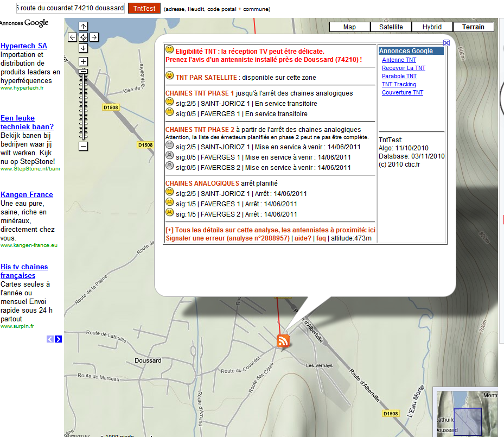This screenshot has height=437, width=504.
Task: Click the D1508 road badge near Allée de la Nublière
Action: click(111, 107)
